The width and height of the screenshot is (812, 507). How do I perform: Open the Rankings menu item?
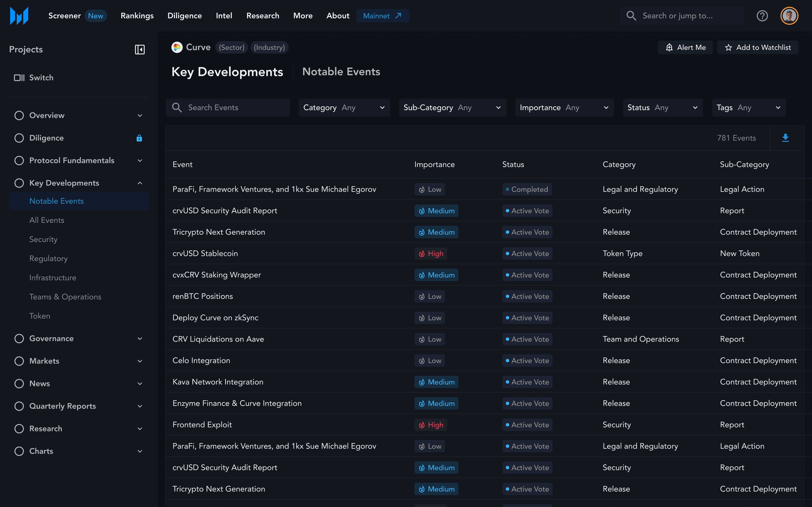pos(137,16)
